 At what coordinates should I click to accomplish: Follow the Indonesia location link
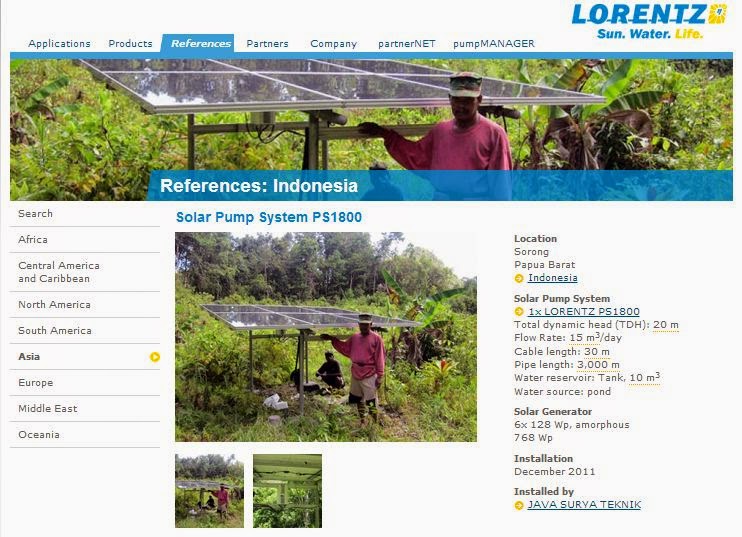pos(552,278)
